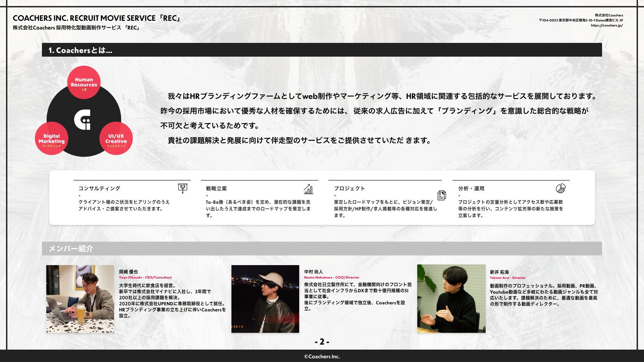The height and width of the screenshot is (362, 644).
Task: Click 岡崎優也's profile photo
Action: [80, 298]
